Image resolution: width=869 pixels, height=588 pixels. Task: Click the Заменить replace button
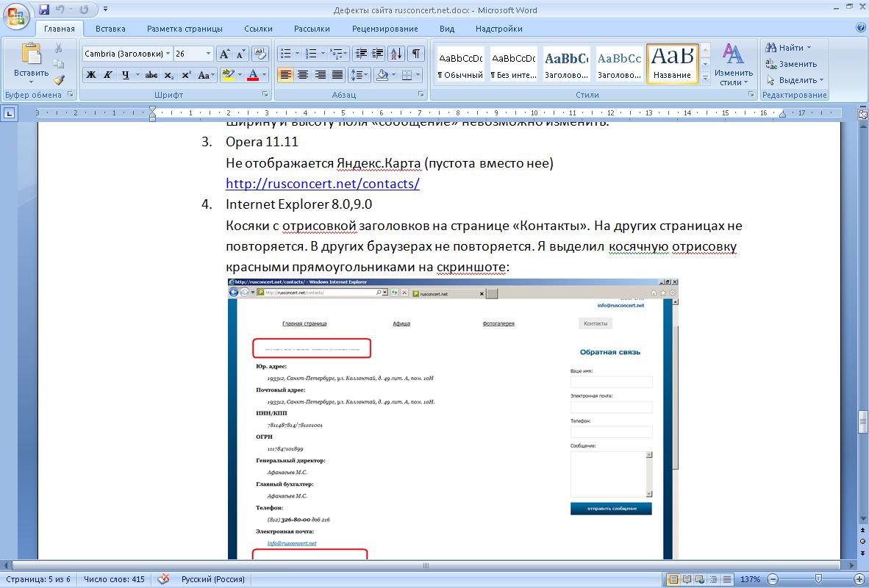tap(791, 64)
